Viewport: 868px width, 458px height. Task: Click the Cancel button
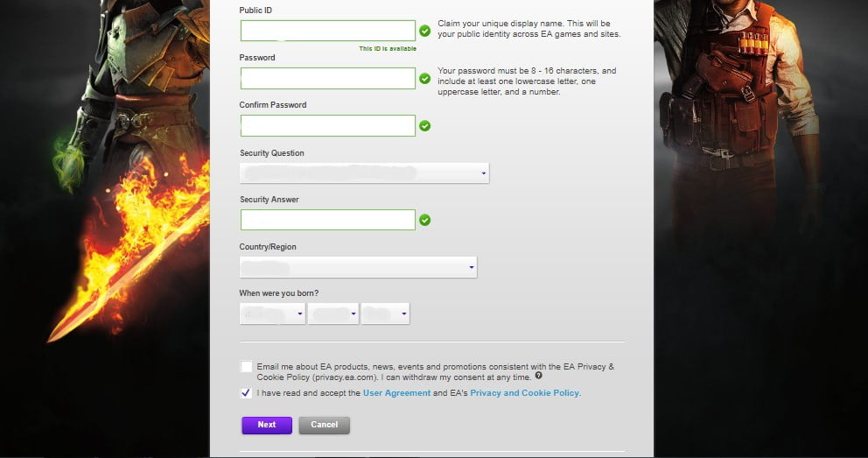(x=325, y=425)
